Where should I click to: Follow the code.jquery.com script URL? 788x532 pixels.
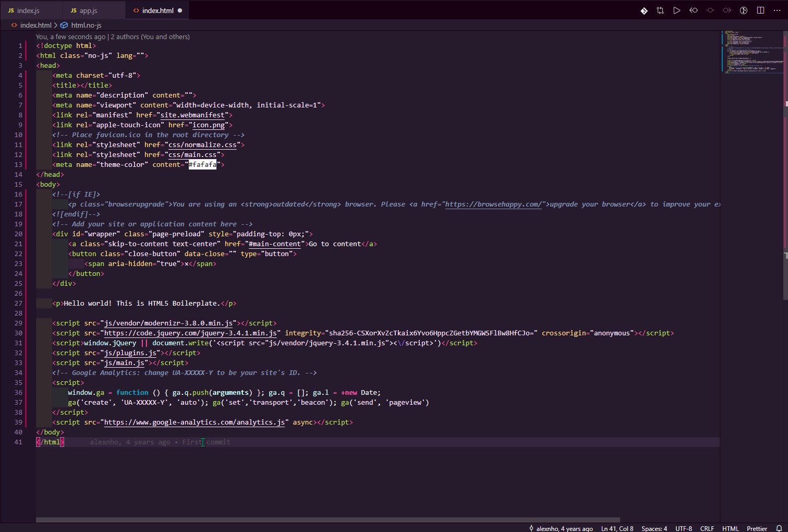pyautogui.click(x=190, y=333)
